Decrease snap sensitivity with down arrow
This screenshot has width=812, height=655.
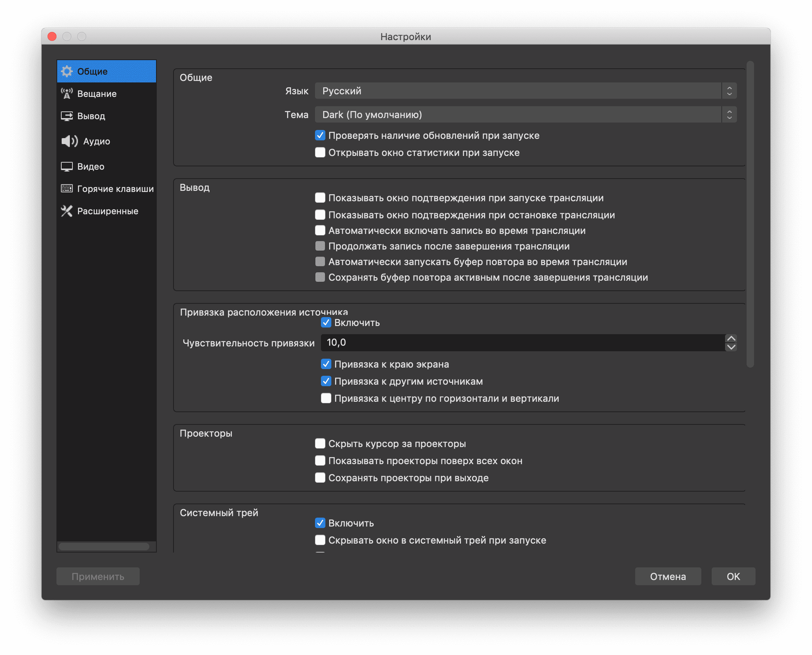tap(731, 347)
